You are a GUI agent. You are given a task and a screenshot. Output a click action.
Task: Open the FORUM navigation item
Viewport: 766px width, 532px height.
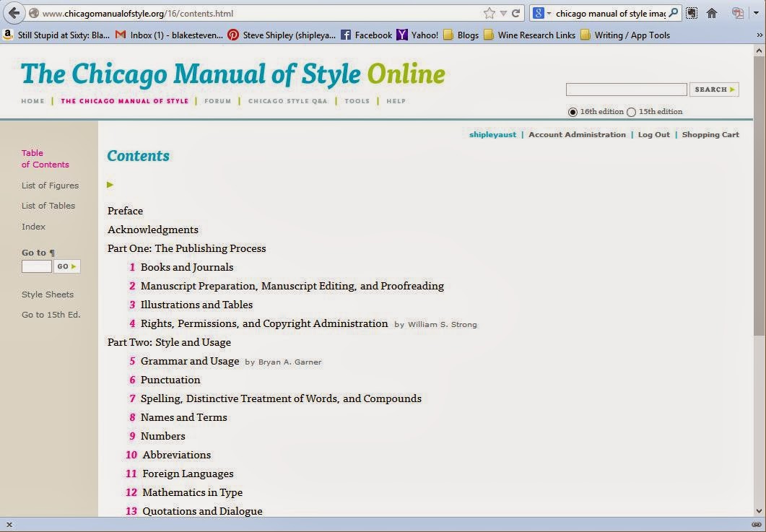pyautogui.click(x=217, y=101)
